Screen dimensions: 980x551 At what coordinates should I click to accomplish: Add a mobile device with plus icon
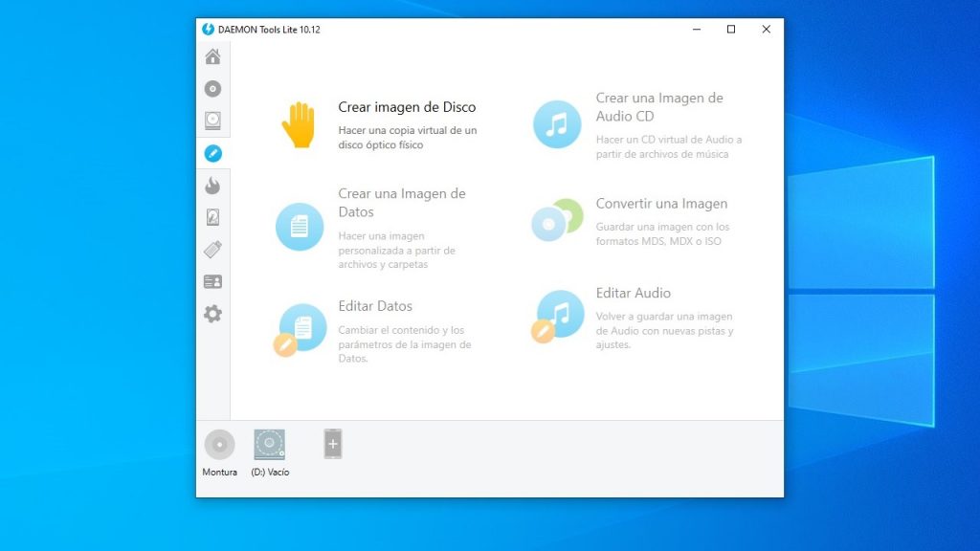point(332,444)
